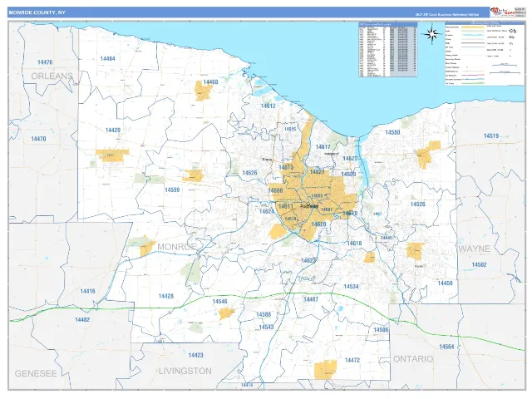
Task: Click ZIP code 14580
Action: pos(392,132)
